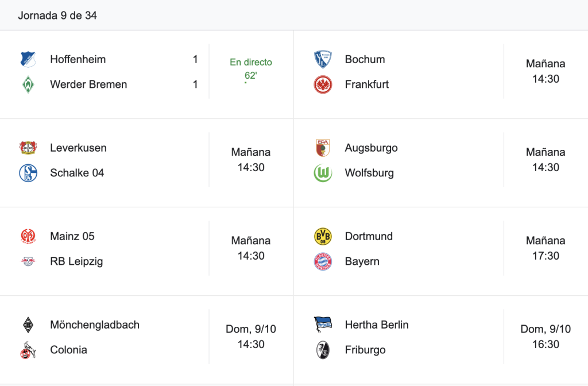Open Augsburgo vs Wolfsburg match time
588x386 pixels.
[546, 160]
